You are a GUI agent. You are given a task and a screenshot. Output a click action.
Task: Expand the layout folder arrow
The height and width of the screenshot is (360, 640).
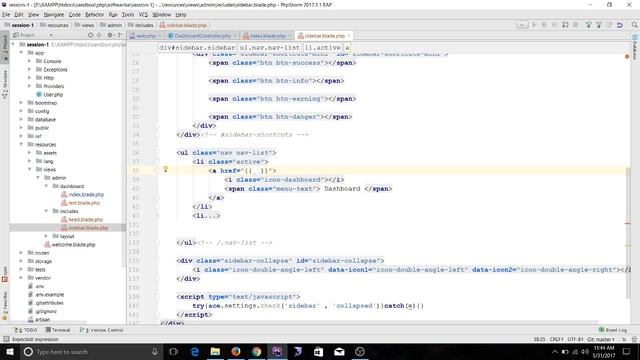tap(46, 236)
